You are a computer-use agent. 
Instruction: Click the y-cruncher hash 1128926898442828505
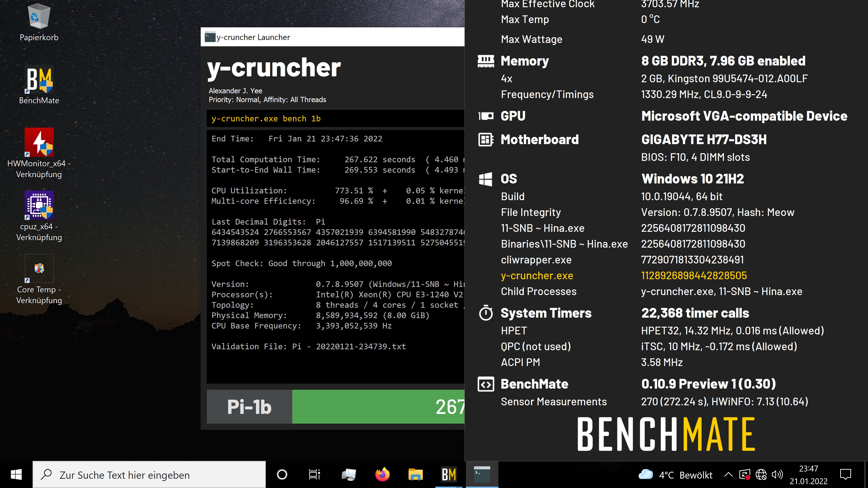click(x=694, y=275)
